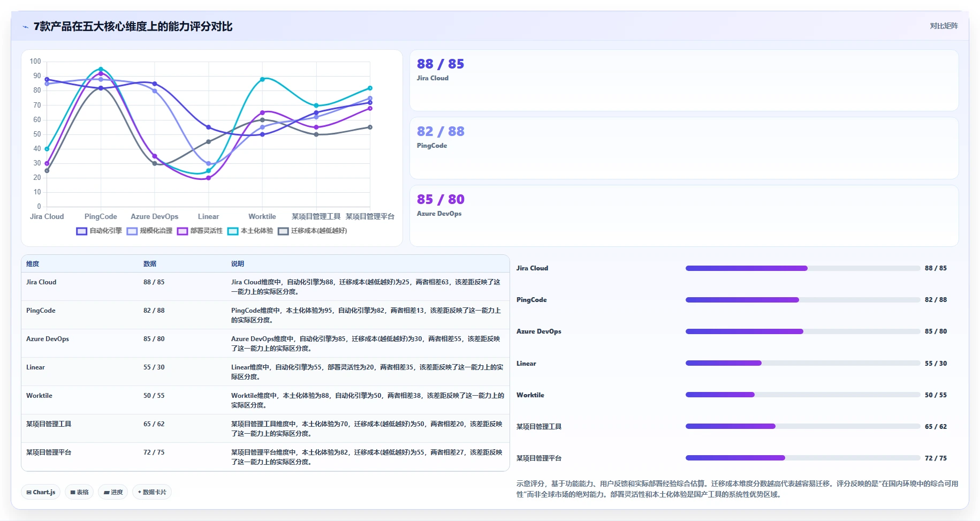
Task: Click the 7款产品在五大核心维度上的能力评分对比 title
Action: 133,27
